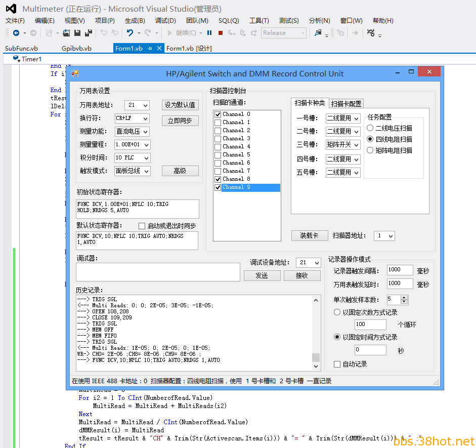Screen dimensions: 476x448
Task: Click the form icon in dialog title bar
Action: point(75,73)
